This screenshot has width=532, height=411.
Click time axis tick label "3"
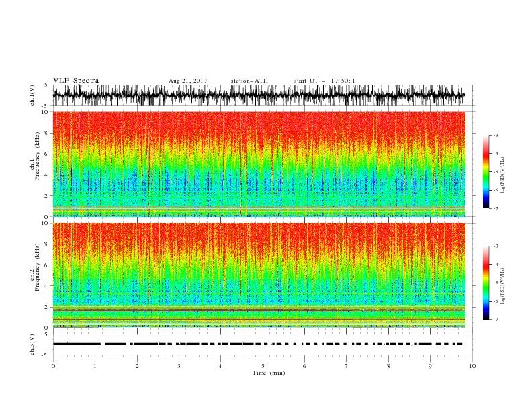(x=179, y=366)
